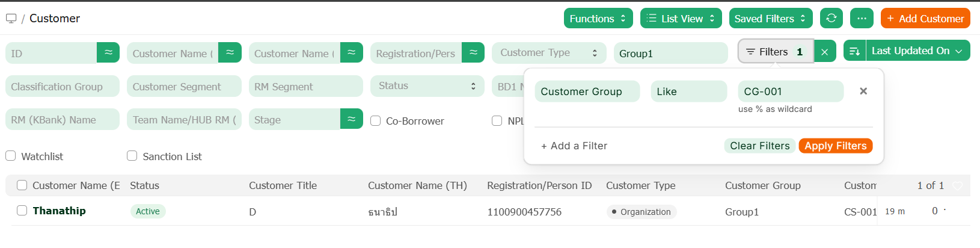Open the Last Updated On sort dropdown
Viewport: 980px width, 248px height.
point(917,51)
